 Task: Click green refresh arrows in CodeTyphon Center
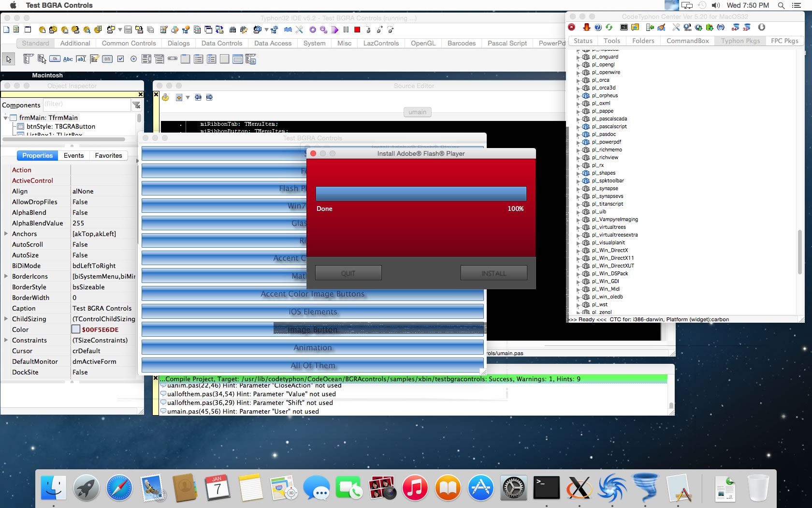pos(609,27)
